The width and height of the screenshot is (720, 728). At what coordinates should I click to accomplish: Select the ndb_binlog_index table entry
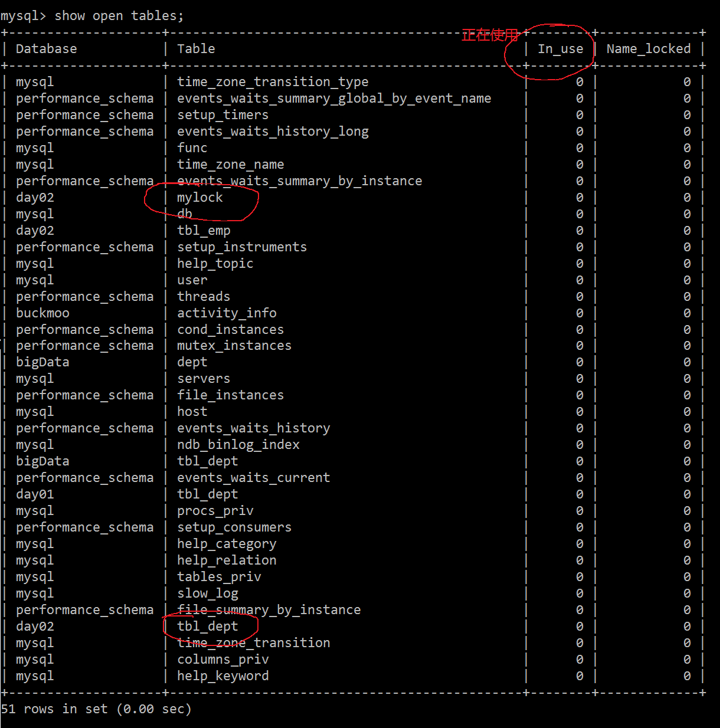tap(238, 445)
